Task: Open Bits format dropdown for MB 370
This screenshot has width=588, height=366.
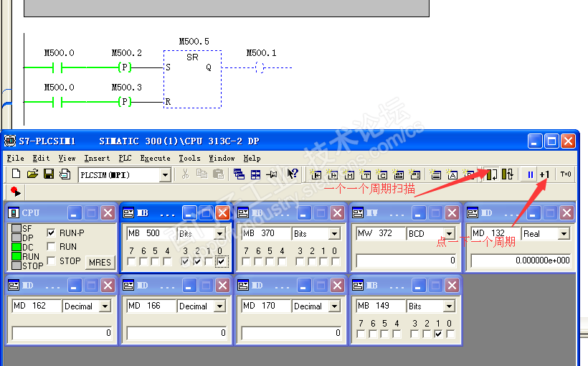Action: (334, 234)
